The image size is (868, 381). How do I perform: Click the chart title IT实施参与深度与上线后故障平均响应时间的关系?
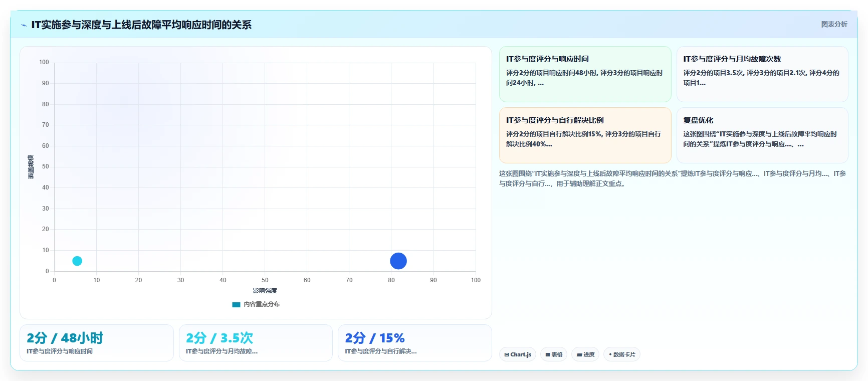point(141,25)
